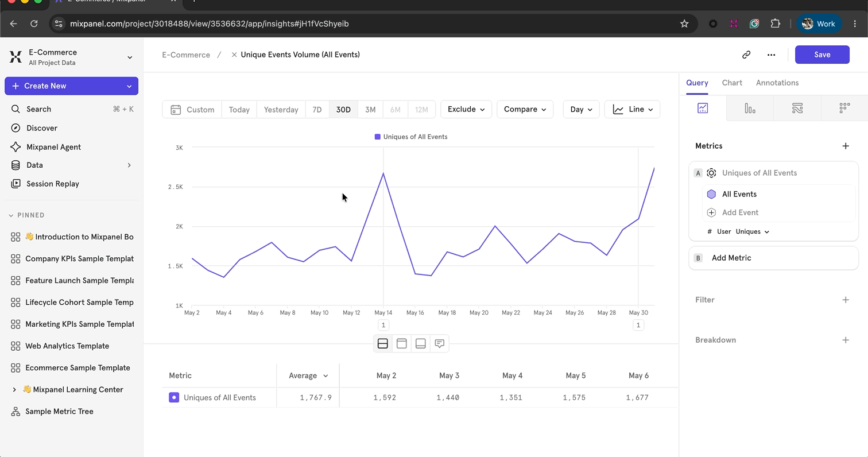Reload the browser page
The image size is (868, 457).
coord(34,24)
